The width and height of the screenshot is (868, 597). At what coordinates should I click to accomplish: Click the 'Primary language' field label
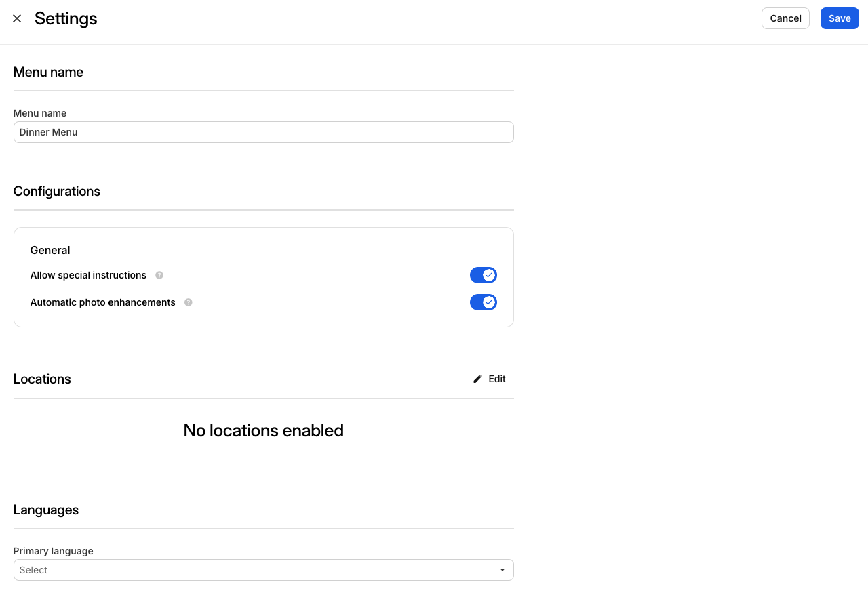point(54,551)
